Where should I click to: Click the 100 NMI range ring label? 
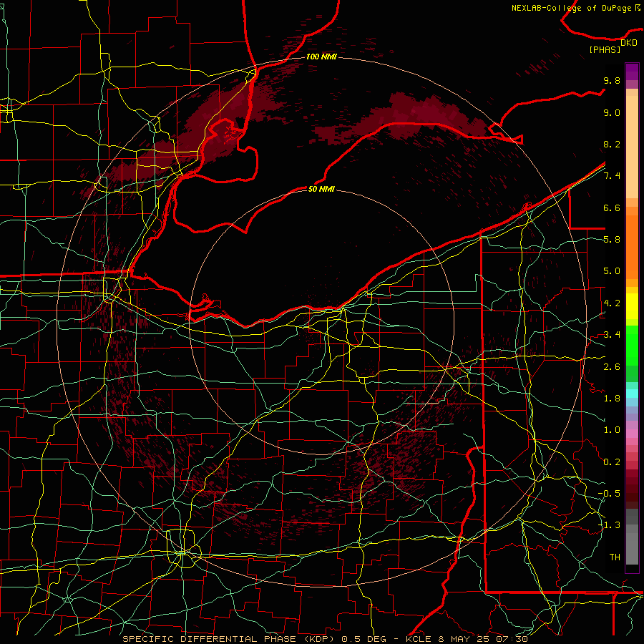pos(321,57)
